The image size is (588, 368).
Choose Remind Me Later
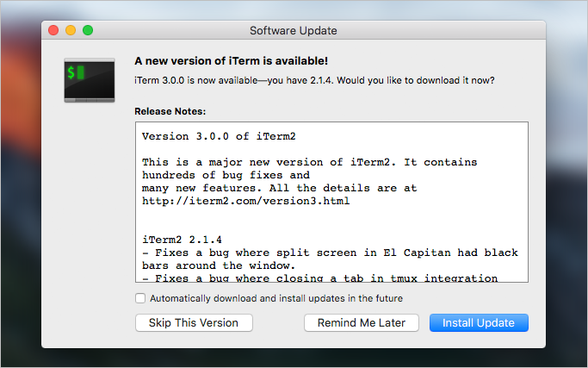pyautogui.click(x=361, y=323)
